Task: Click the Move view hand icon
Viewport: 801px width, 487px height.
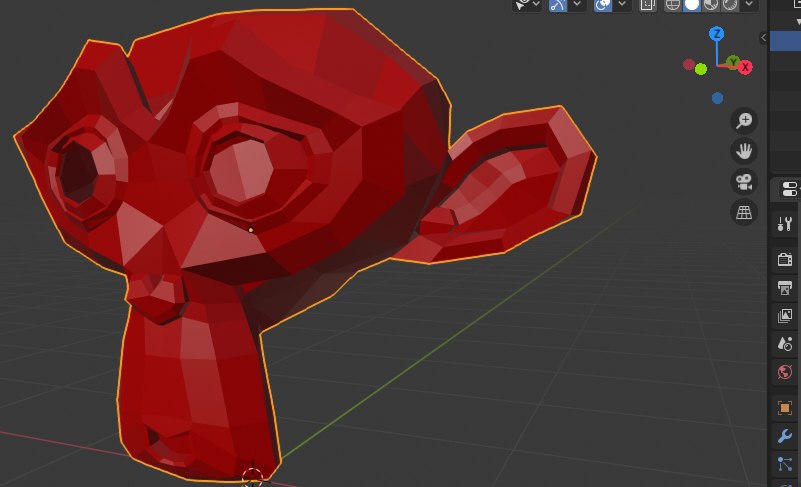Action: coord(744,151)
